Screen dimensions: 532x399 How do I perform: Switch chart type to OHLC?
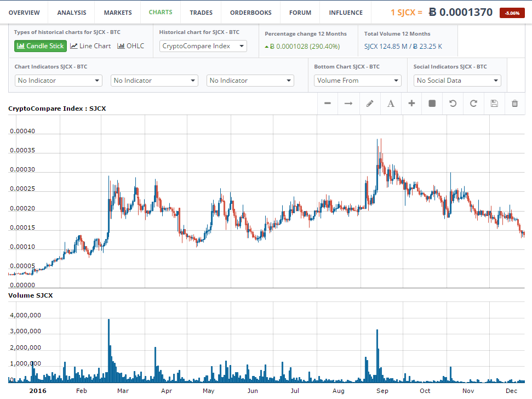(x=130, y=46)
